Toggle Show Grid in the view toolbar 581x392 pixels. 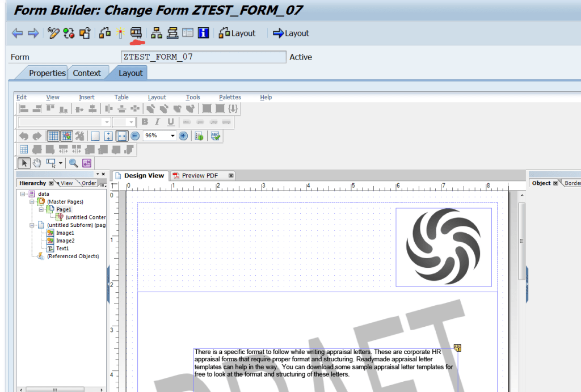(53, 136)
